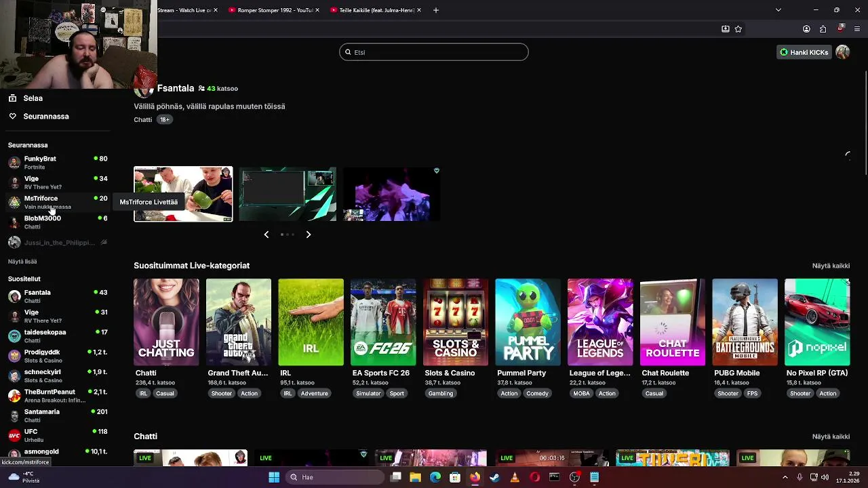
Task: Click the Gambling tag under Slots & Casino
Action: (441, 394)
